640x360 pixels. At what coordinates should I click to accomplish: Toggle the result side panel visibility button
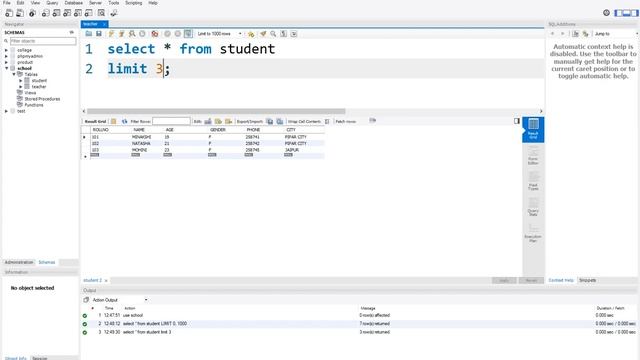(517, 121)
